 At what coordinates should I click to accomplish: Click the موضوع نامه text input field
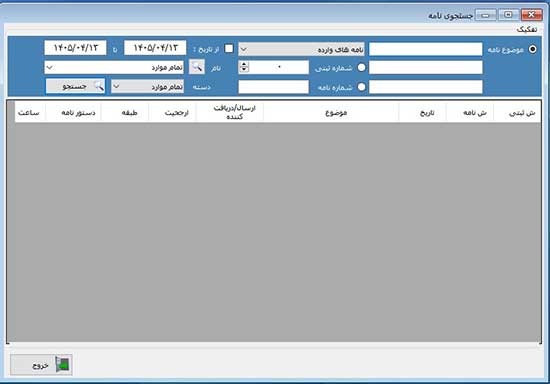click(x=425, y=49)
